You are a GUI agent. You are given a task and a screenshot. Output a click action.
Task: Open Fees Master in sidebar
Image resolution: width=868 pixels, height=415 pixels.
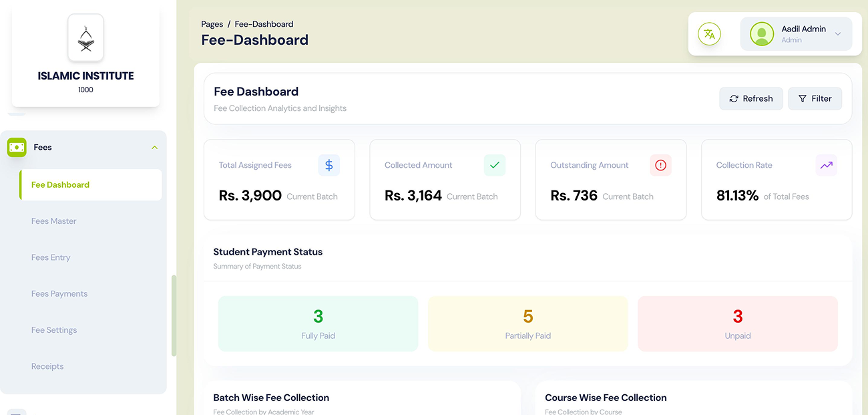54,221
